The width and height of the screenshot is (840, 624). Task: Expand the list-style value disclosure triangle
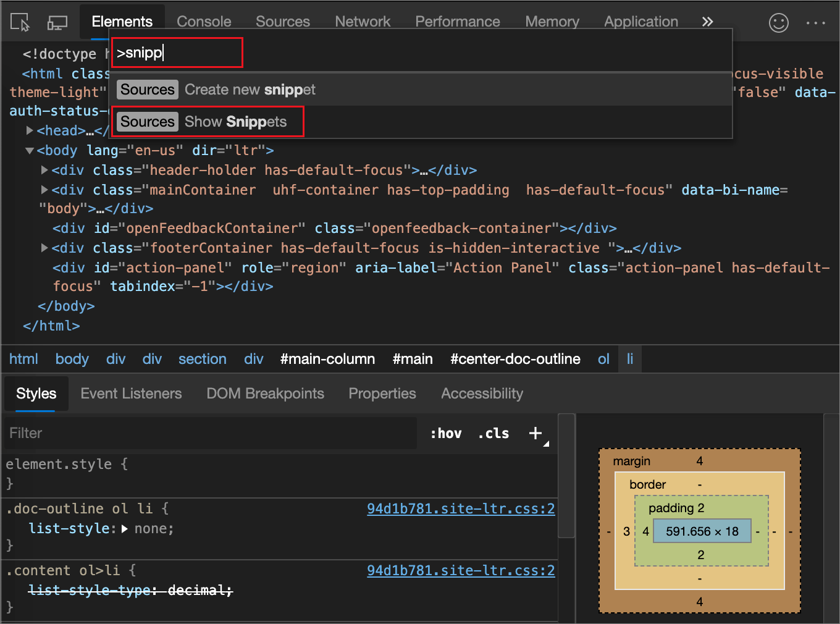(x=124, y=529)
